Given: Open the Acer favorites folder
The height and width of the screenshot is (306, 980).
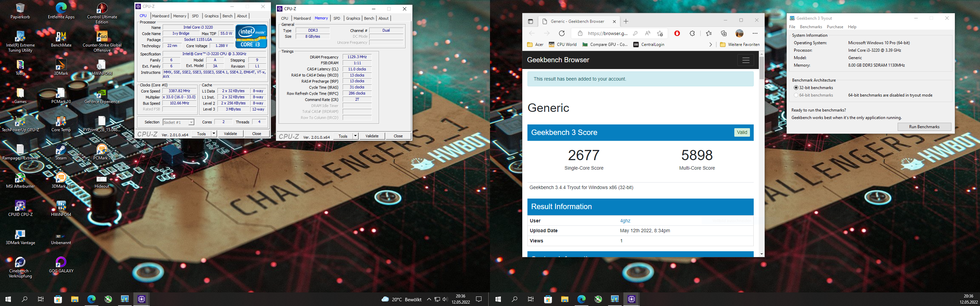Looking at the screenshot, I should coord(535,45).
